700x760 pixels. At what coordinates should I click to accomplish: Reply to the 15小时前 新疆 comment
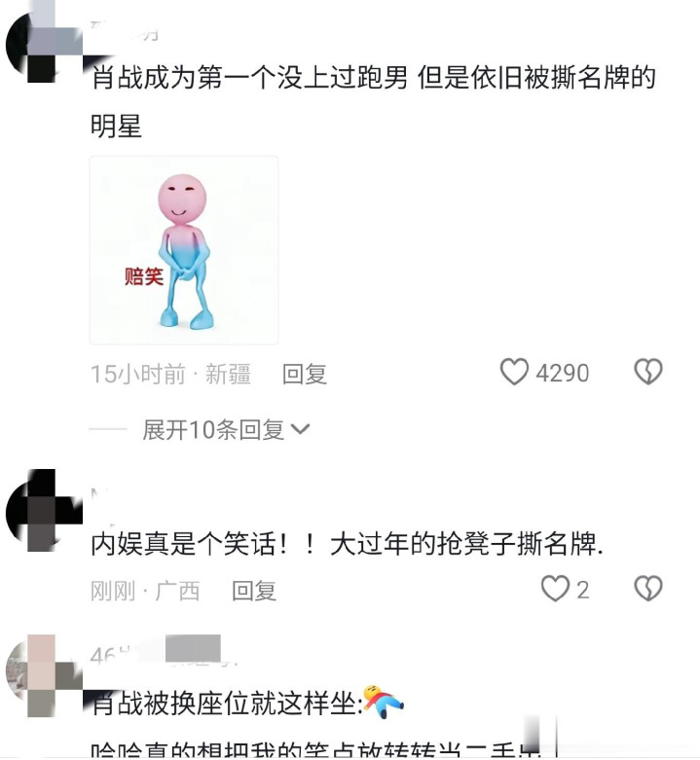[x=305, y=375]
